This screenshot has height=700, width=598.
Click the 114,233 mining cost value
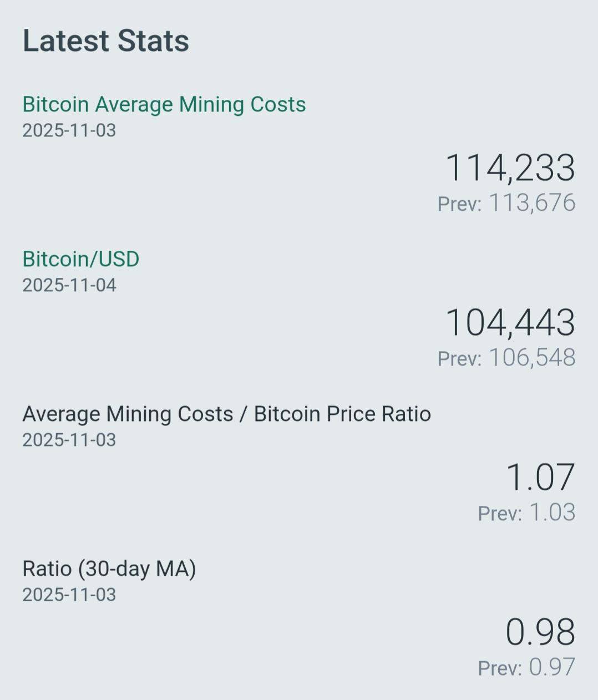point(510,168)
